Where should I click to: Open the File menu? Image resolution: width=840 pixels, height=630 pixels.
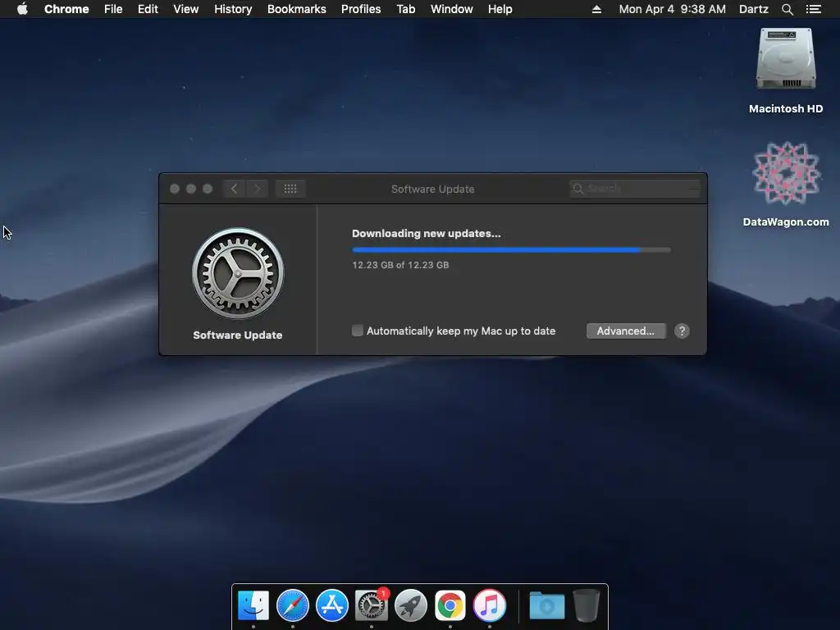[113, 9]
